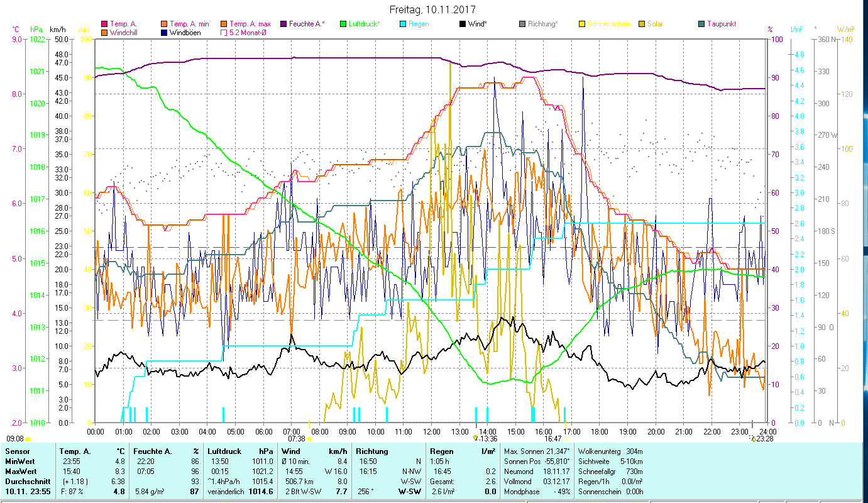Click the 'Mondphase - 49%' entry
Image resolution: width=868 pixels, height=503 pixels.
click(536, 492)
